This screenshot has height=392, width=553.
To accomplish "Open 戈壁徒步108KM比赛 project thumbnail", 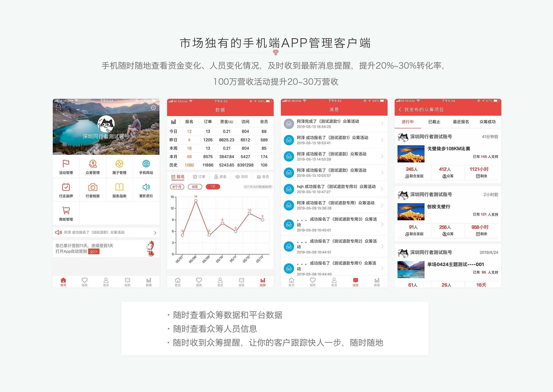I will 411,154.
